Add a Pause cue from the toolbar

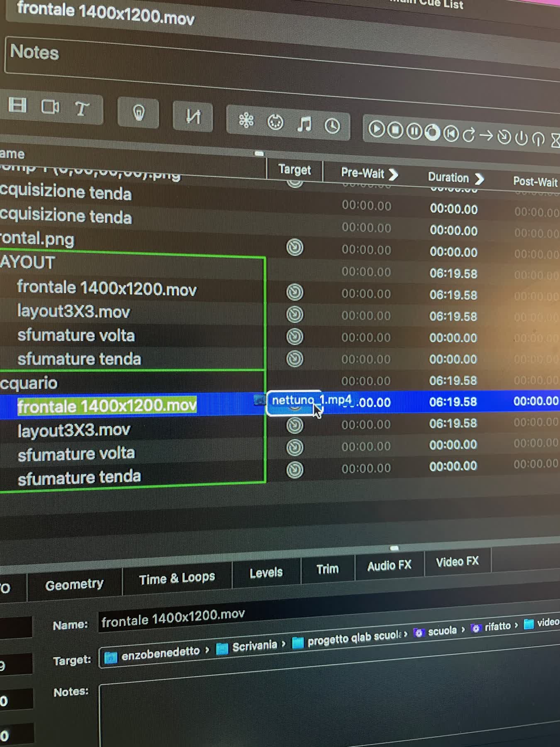[414, 131]
